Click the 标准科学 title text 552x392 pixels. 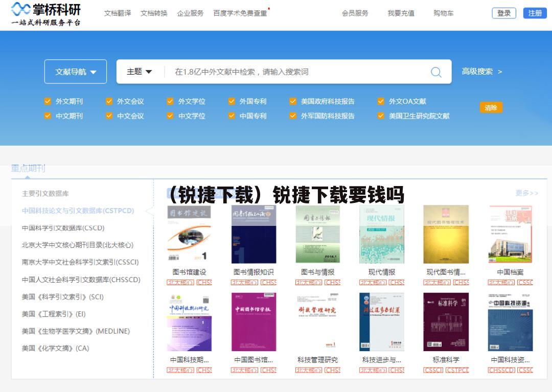[446, 360]
